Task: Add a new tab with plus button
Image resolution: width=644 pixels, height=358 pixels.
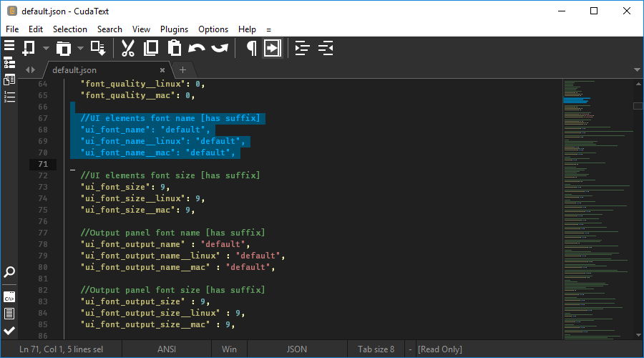Action: [182, 70]
